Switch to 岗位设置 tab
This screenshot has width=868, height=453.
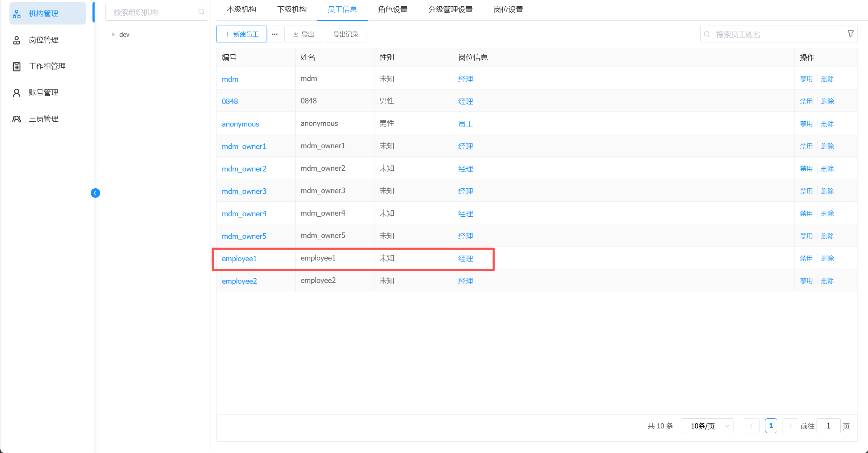click(508, 9)
